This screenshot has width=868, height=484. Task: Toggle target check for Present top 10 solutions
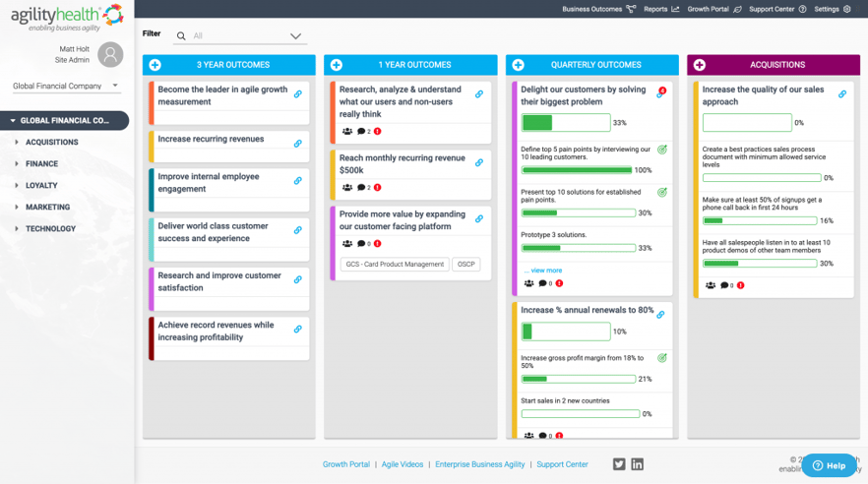click(x=662, y=193)
